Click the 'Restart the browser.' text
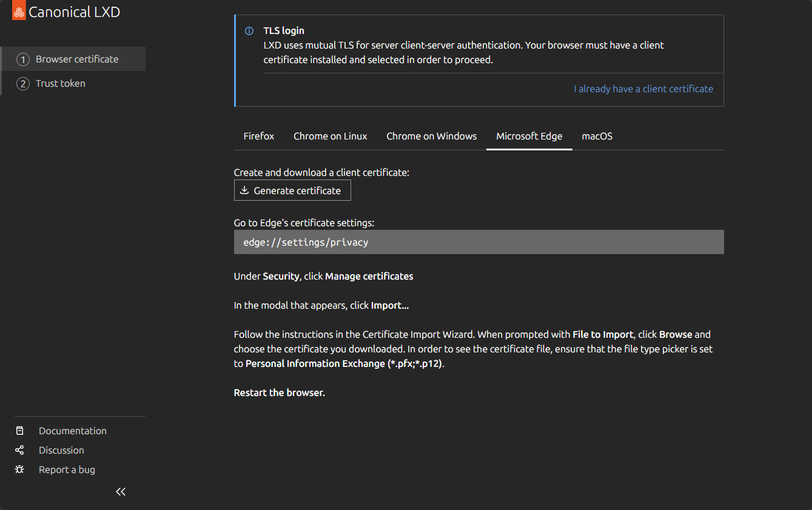This screenshot has width=812, height=510. point(280,392)
